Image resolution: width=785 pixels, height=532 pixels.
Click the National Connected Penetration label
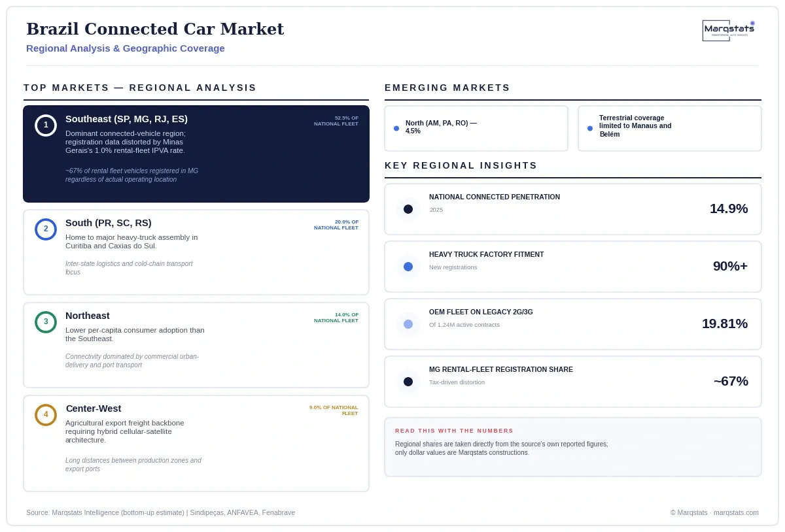495,197
